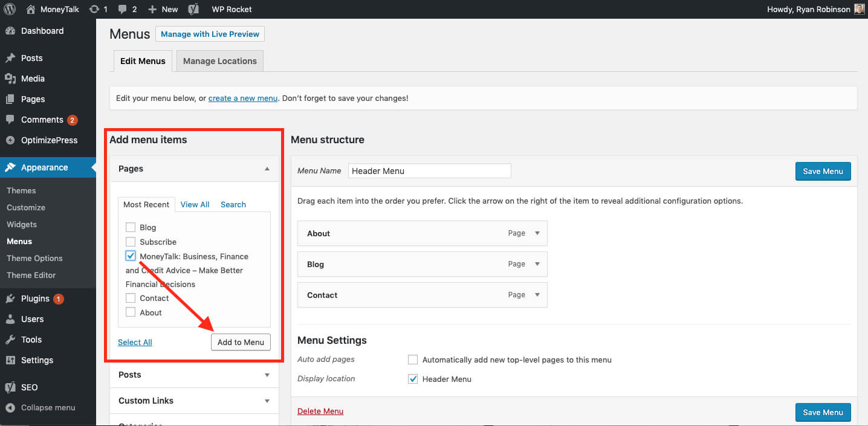The height and width of the screenshot is (426, 868).
Task: Open the Media library icon in sidebar
Action: point(10,79)
